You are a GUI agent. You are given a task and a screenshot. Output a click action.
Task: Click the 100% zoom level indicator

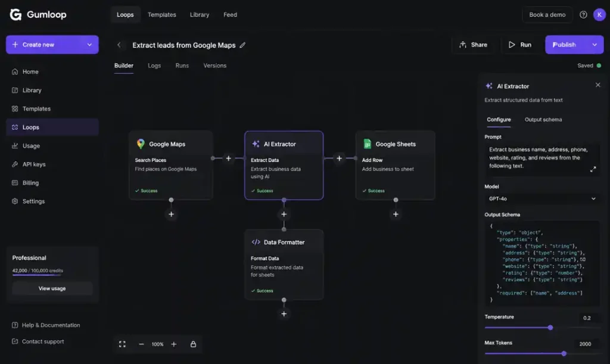(x=157, y=344)
